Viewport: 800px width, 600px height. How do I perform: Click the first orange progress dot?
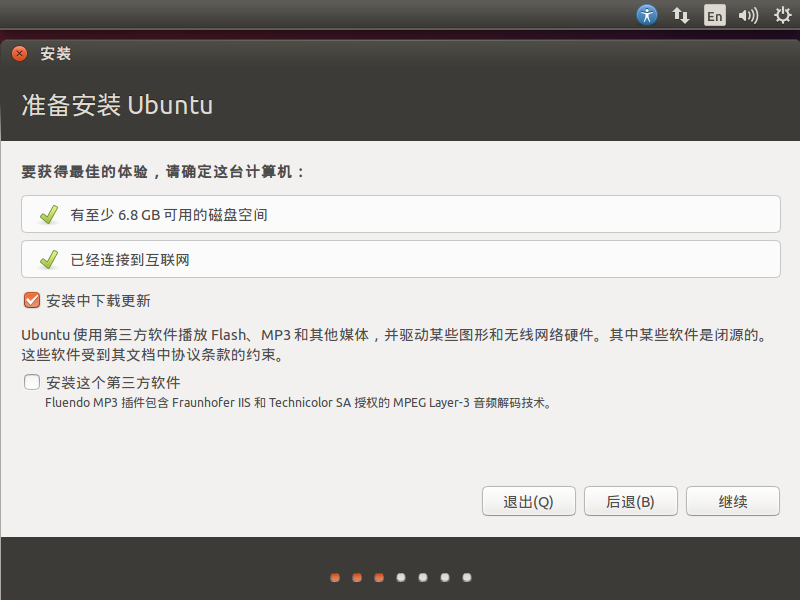(x=335, y=577)
